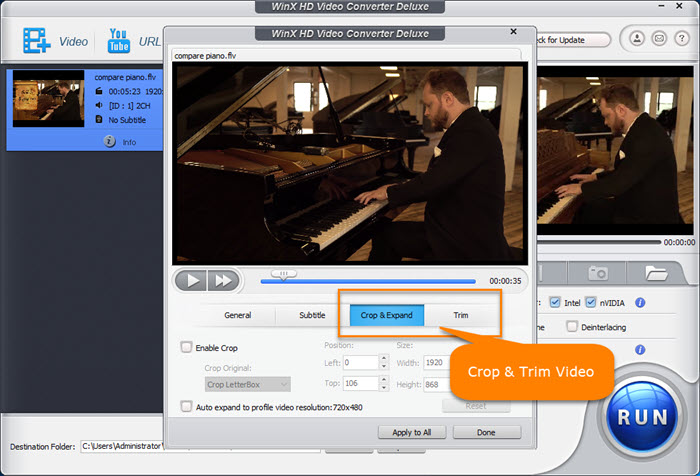The height and width of the screenshot is (476, 700).
Task: Click the fast forward button
Action: coord(223,281)
